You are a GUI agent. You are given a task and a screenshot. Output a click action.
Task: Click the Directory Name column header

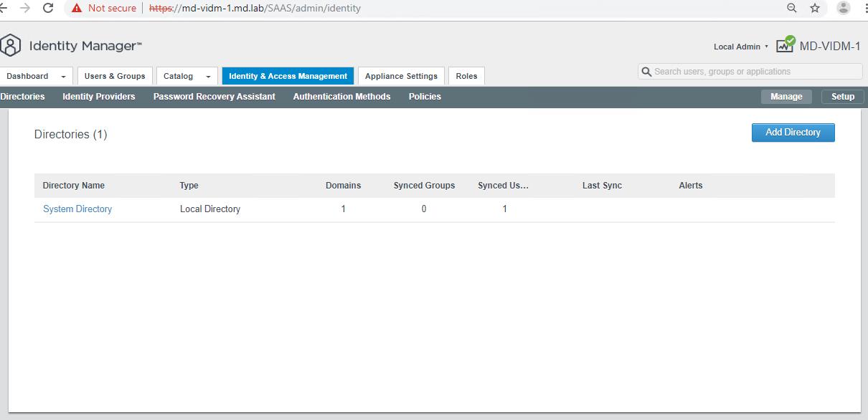[x=74, y=186]
